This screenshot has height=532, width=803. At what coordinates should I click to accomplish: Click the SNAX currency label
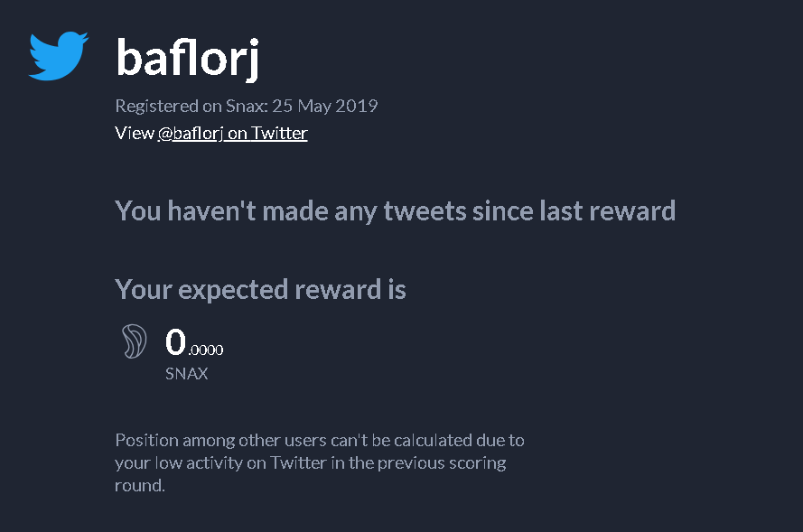point(187,374)
